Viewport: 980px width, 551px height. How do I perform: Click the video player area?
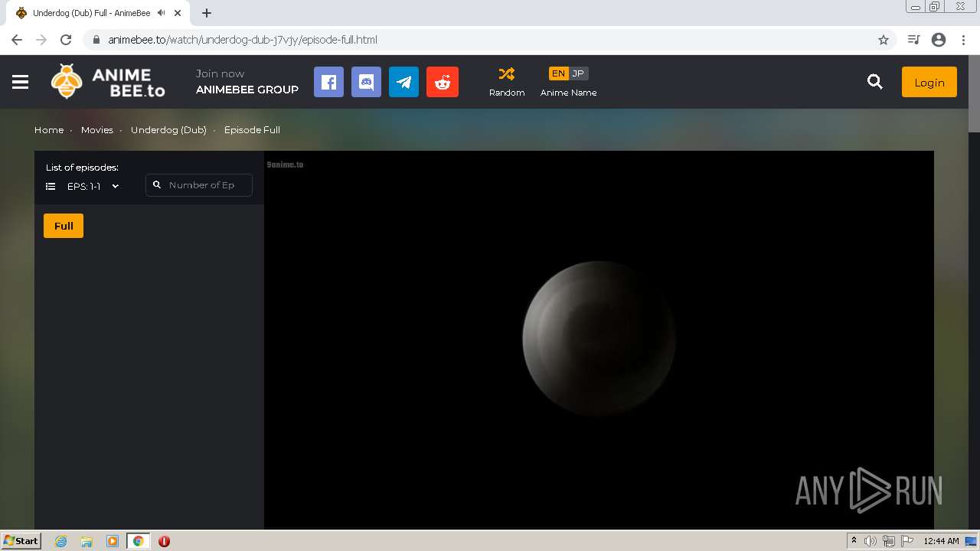599,340
